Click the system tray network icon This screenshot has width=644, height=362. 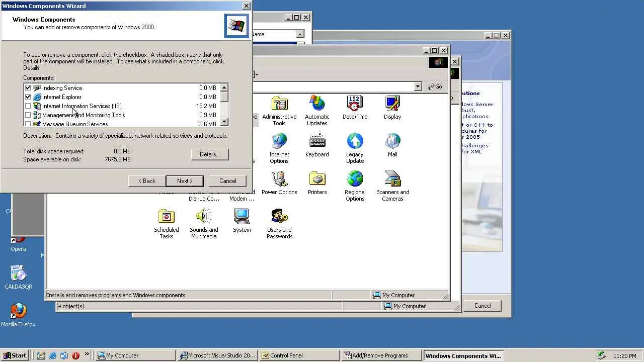pos(601,355)
